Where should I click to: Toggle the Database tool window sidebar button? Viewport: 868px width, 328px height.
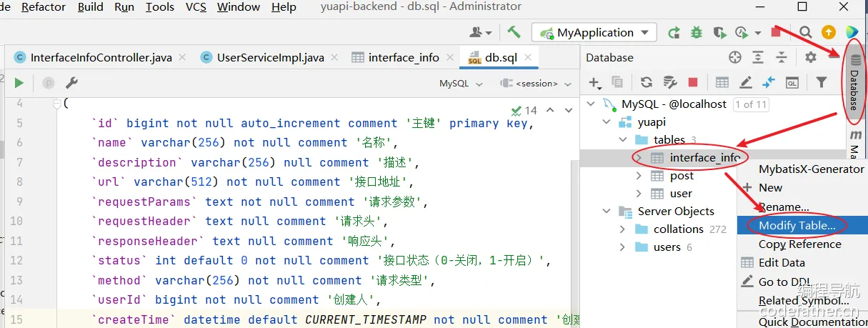click(854, 81)
